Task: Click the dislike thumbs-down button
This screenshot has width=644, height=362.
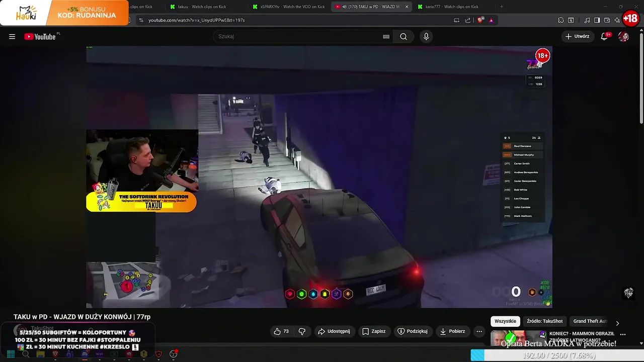Action: coord(302,331)
